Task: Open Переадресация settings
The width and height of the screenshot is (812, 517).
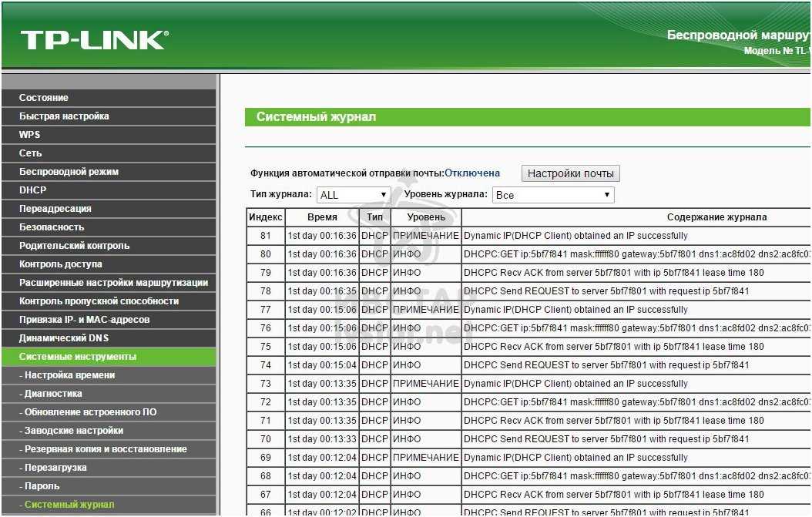Action: (x=55, y=209)
